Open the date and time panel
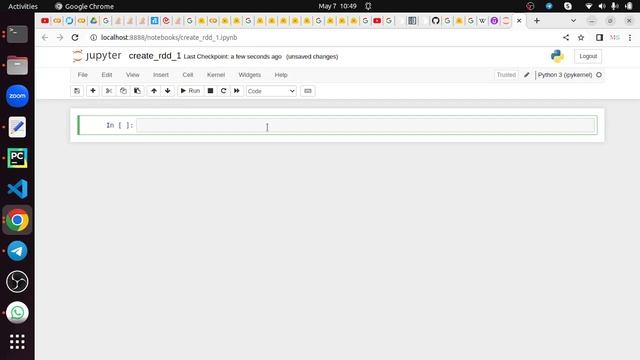Viewport: 640px width, 360px height. (338, 6)
